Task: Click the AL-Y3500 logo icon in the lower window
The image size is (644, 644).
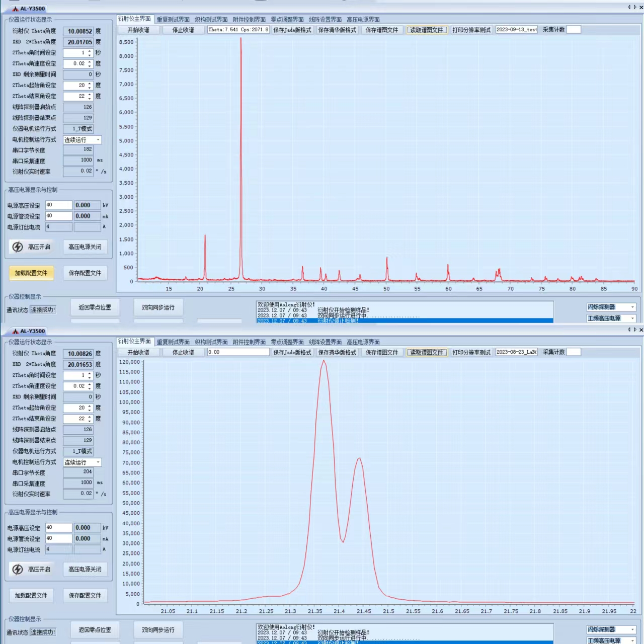Action: 16,331
